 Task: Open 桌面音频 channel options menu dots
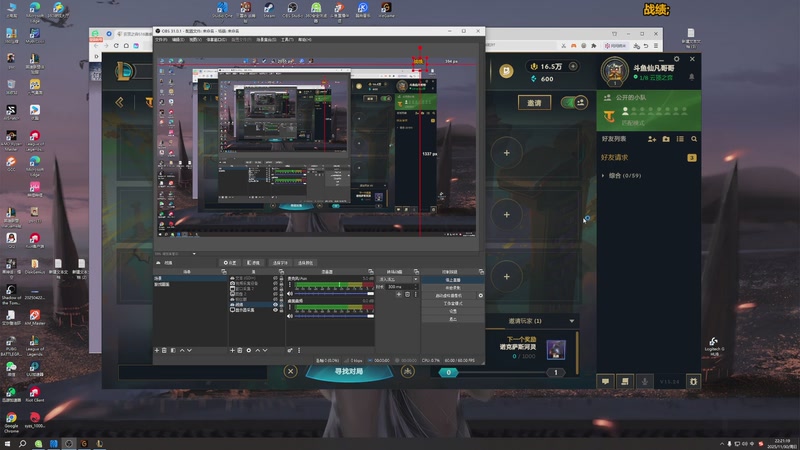[290, 307]
